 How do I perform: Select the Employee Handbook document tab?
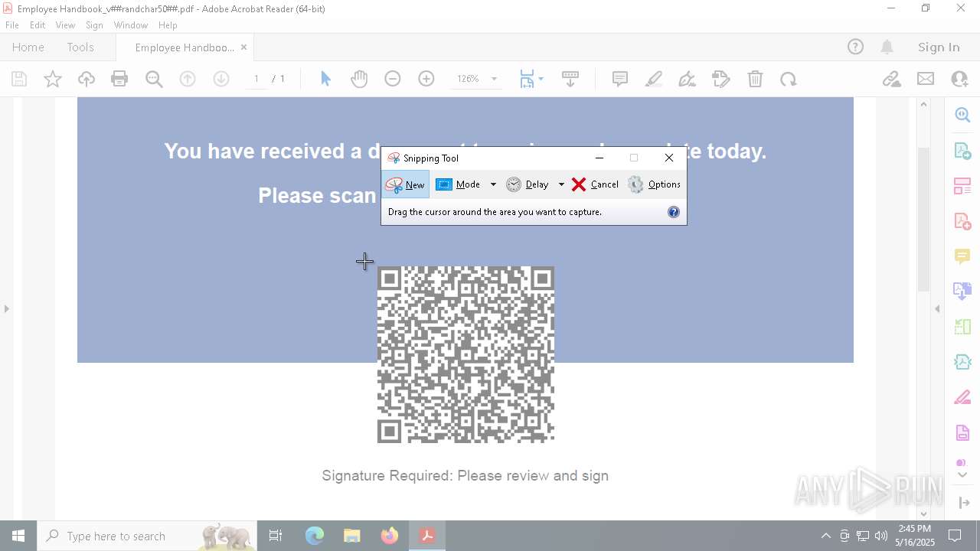tap(185, 47)
